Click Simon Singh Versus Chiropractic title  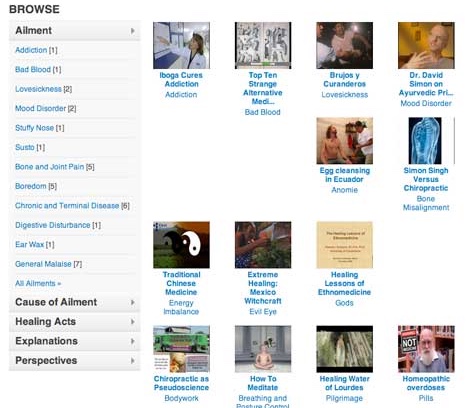pyautogui.click(x=426, y=179)
